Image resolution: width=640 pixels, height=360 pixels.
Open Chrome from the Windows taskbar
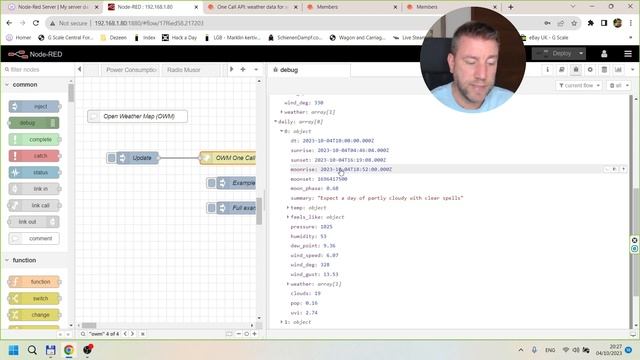click(69, 350)
